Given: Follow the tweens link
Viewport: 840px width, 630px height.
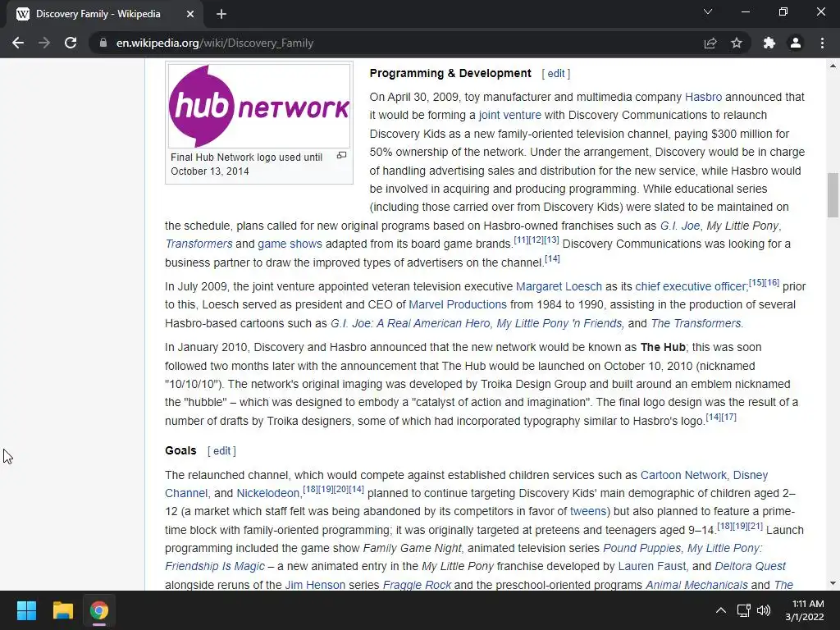Looking at the screenshot, I should (x=587, y=512).
